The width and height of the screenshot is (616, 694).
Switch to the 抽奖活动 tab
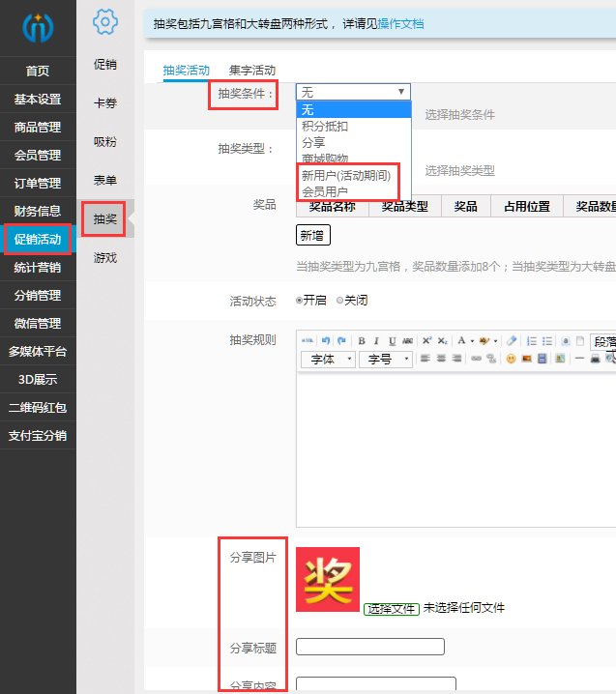pyautogui.click(x=186, y=71)
